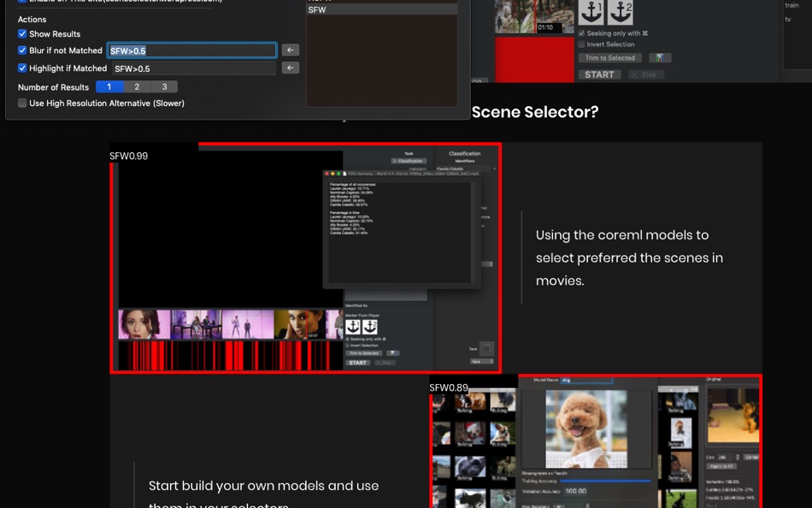Screen dimensions: 812x508
Task: Set Number of Results to 2
Action: click(x=137, y=86)
